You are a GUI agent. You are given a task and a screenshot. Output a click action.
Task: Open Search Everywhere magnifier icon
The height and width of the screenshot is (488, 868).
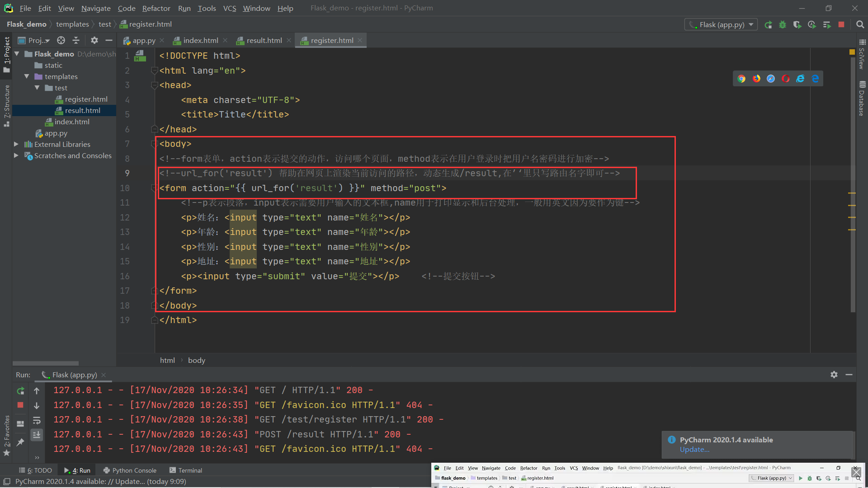coord(860,25)
